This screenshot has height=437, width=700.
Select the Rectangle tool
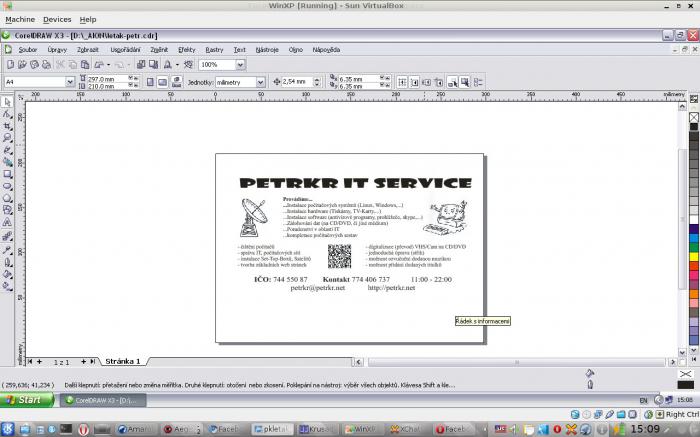tap(7, 175)
